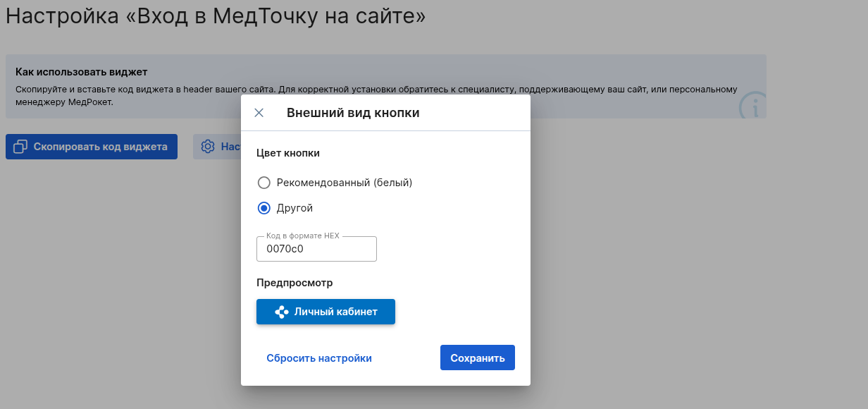Click the page heading «Настройка «Вход в МедТочку на сайте»»
Image resolution: width=868 pixels, height=409 pixels.
[216, 16]
